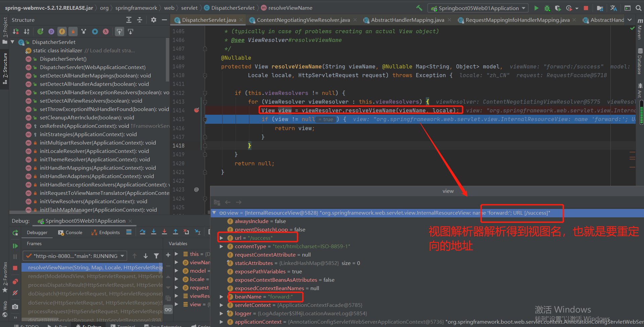Open the Maven tool window on the right
Viewport: 644px width, 327px height.
pos(640,29)
